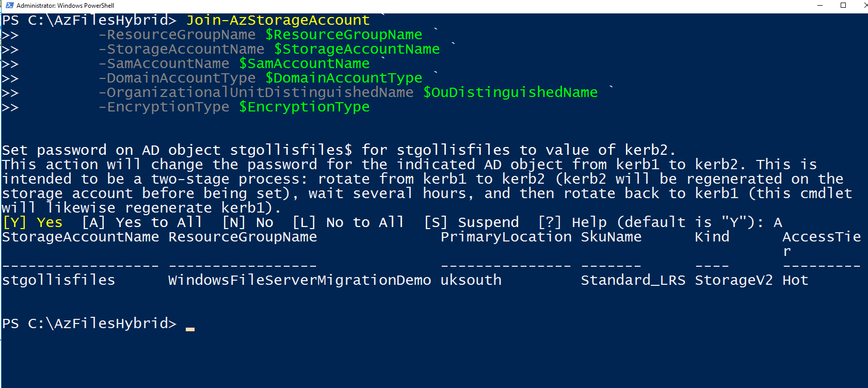Click the $OuDistinguishedName variable

tap(510, 92)
